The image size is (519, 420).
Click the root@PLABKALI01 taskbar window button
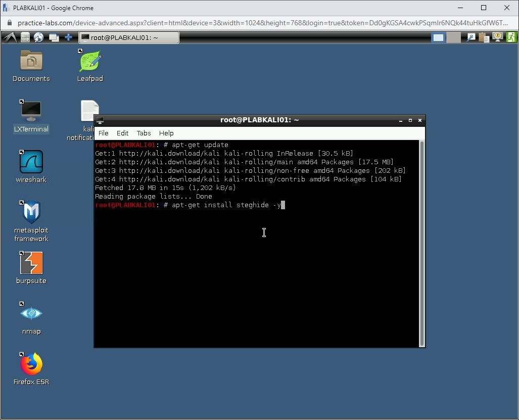pyautogui.click(x=129, y=37)
